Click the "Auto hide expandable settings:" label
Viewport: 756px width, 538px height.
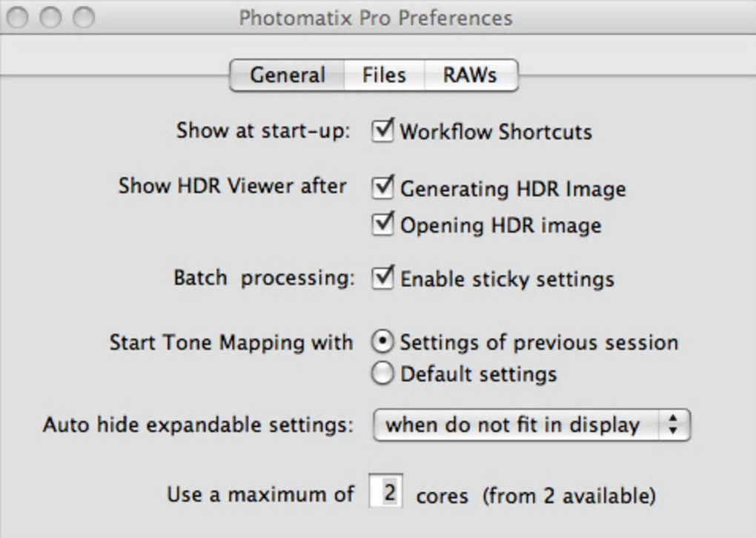tap(198, 425)
